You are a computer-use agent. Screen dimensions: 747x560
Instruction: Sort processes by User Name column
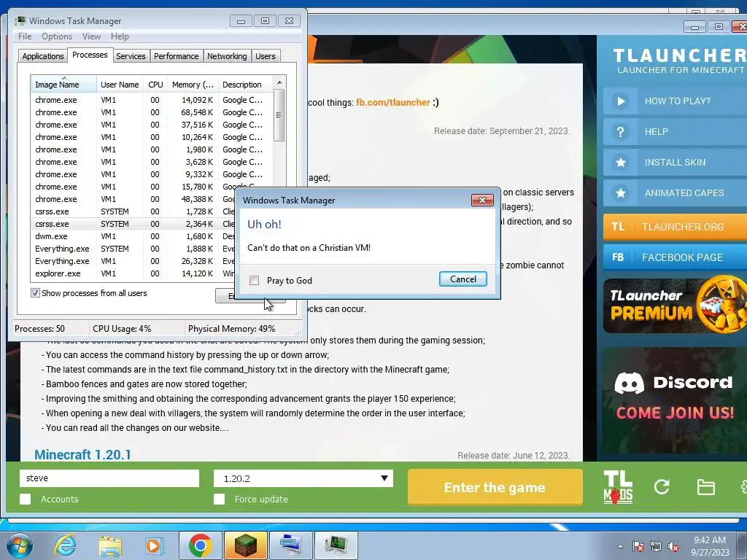point(120,85)
